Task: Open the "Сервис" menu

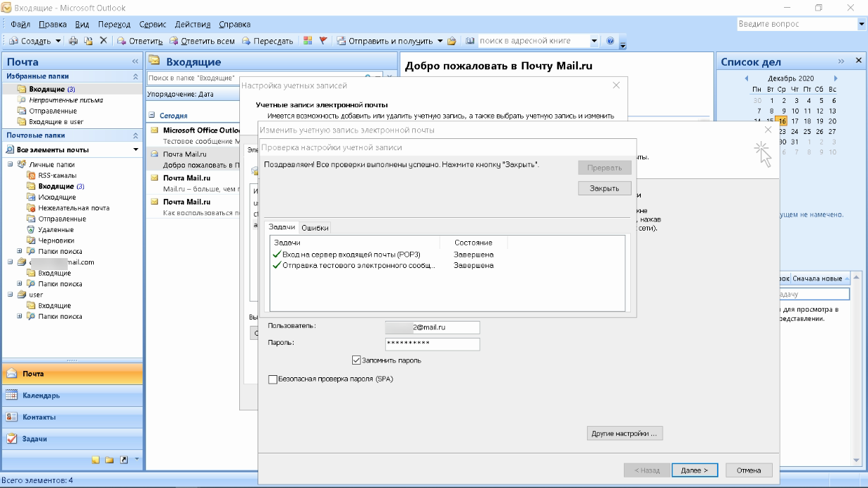Action: coord(152,25)
